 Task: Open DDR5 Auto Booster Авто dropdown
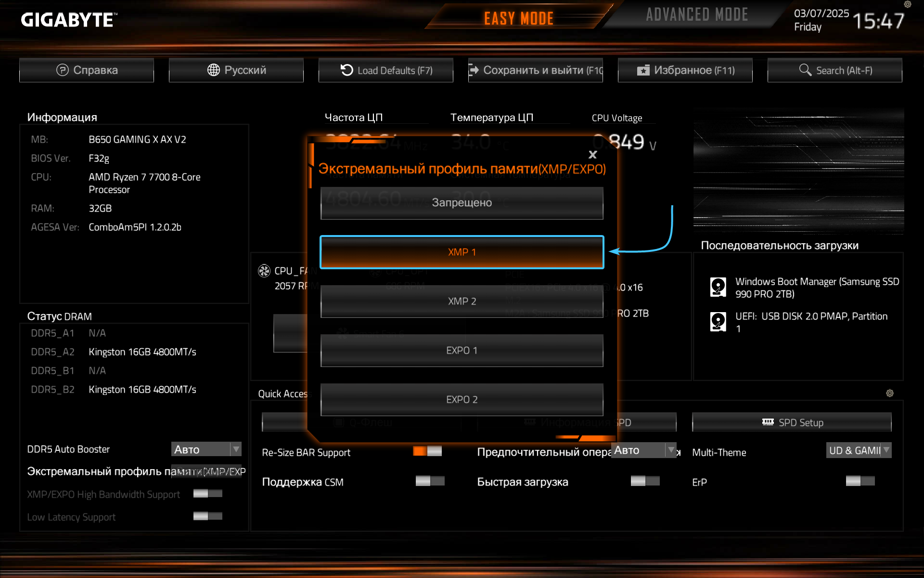click(x=206, y=449)
